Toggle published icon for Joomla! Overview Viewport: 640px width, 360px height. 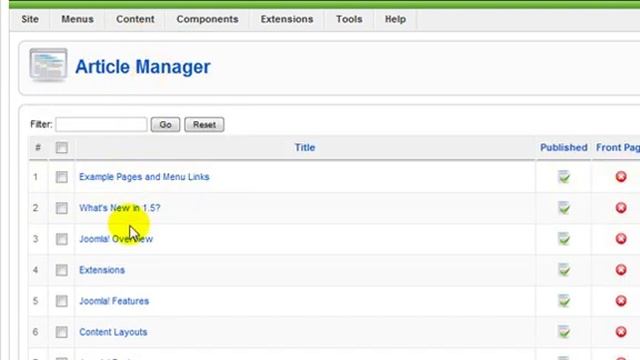(564, 239)
